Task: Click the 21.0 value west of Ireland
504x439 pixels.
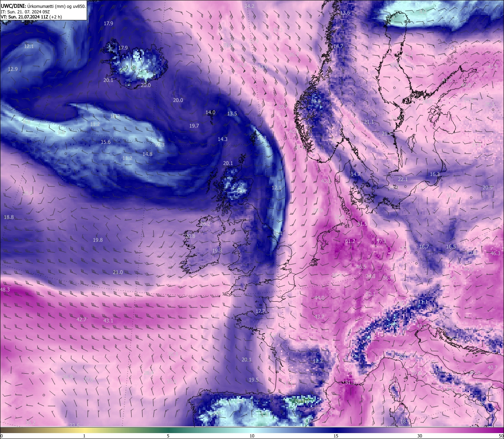Action: pos(118,272)
